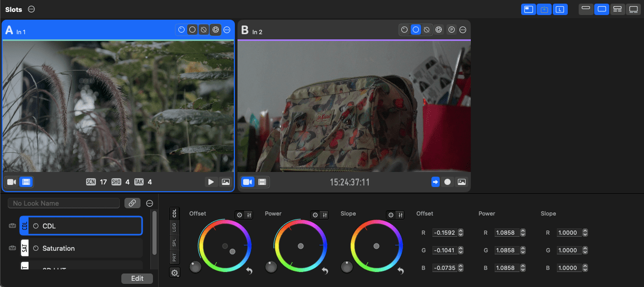
Task: Switch slot B to live camera source
Action: (248, 182)
